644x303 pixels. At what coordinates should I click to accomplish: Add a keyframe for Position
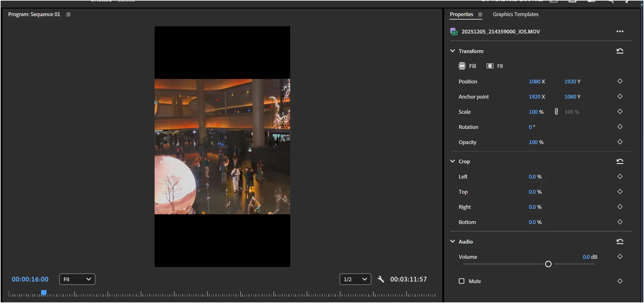pos(620,81)
